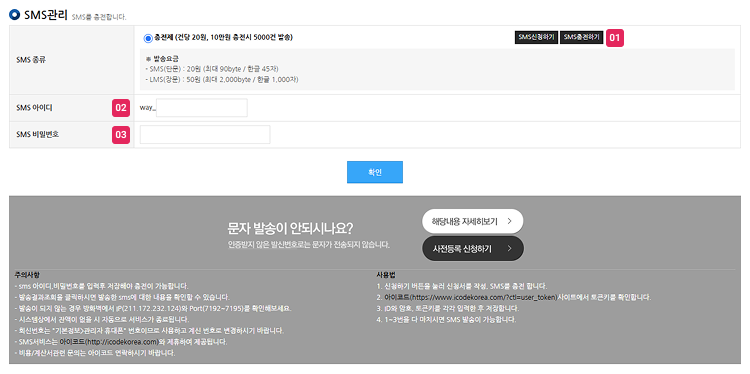Click 사전등록 신청하기 button
The width and height of the screenshot is (750, 374).
473,248
